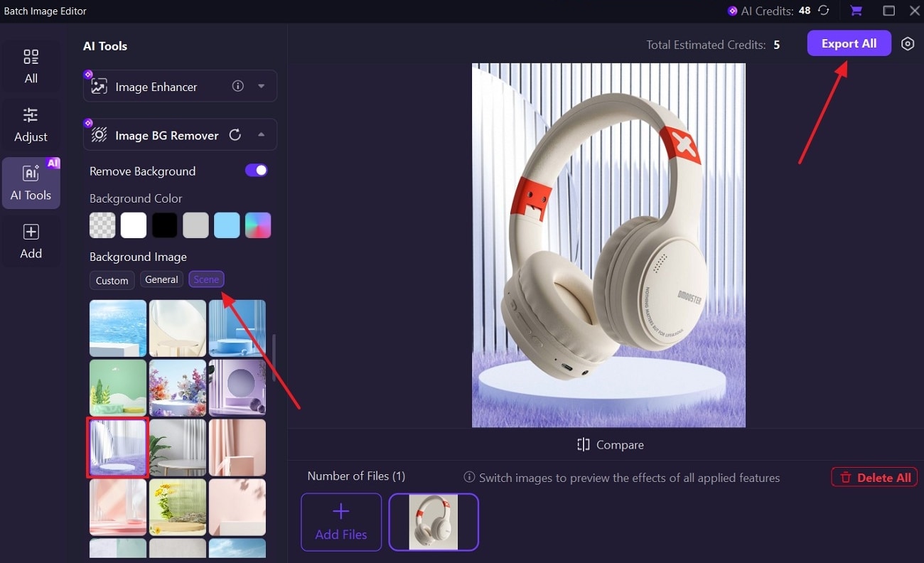Select the Scene background tab

(x=206, y=279)
